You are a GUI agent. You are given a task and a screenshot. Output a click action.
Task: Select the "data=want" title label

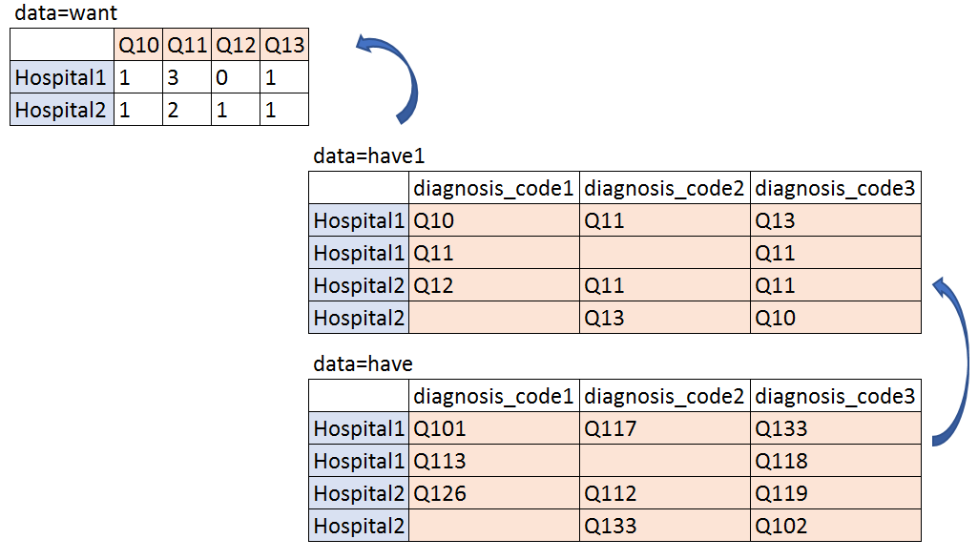65,14
